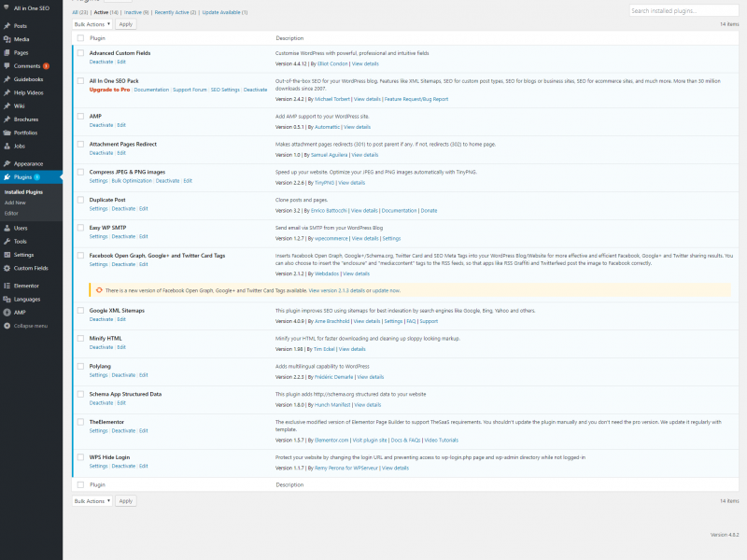Click the All in One SEO shield icon

(7, 7)
